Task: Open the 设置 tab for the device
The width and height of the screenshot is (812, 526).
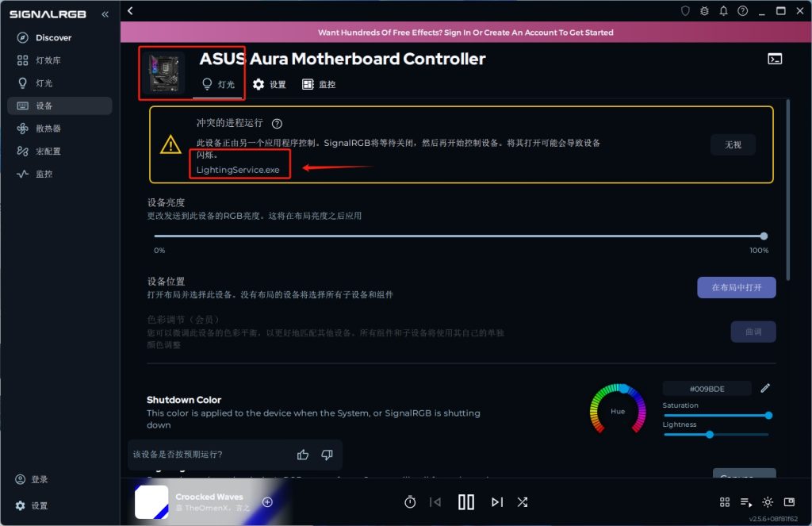Action: coord(270,84)
